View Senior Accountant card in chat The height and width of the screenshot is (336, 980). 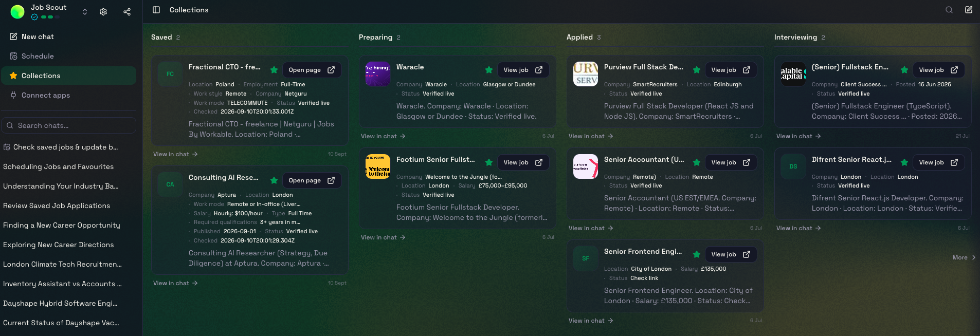(x=591, y=228)
